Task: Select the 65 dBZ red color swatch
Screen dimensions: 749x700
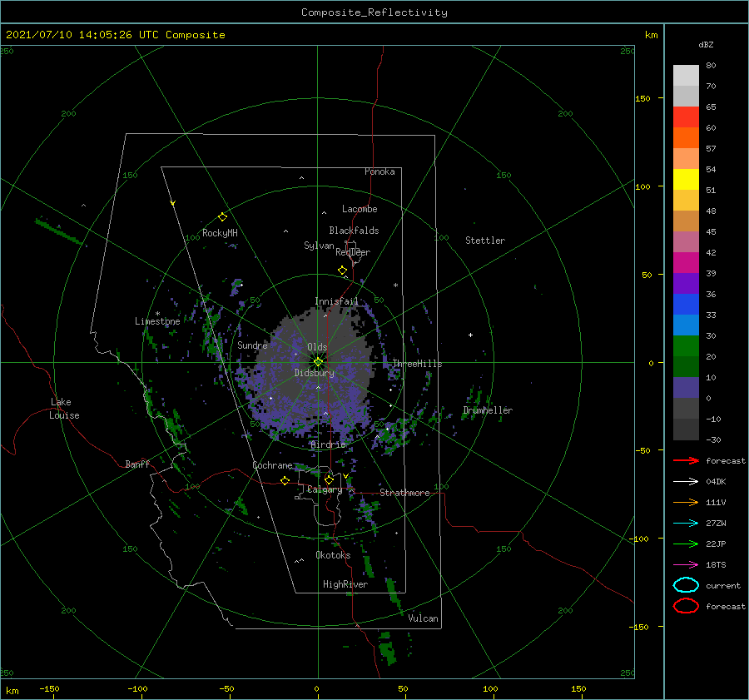Action: [686, 117]
